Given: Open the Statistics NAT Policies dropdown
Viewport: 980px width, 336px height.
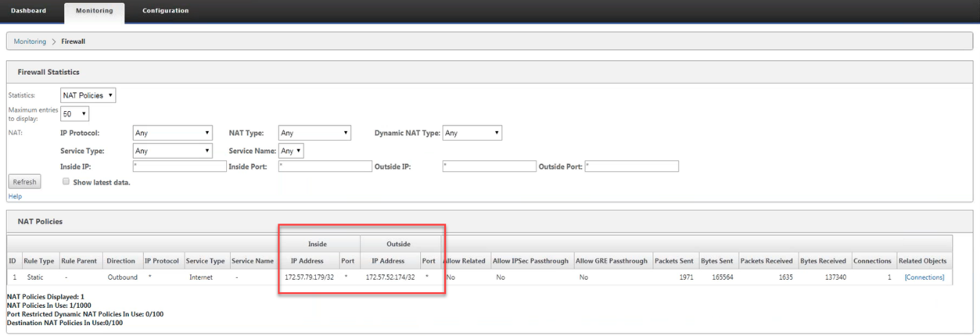Looking at the screenshot, I should coord(88,95).
